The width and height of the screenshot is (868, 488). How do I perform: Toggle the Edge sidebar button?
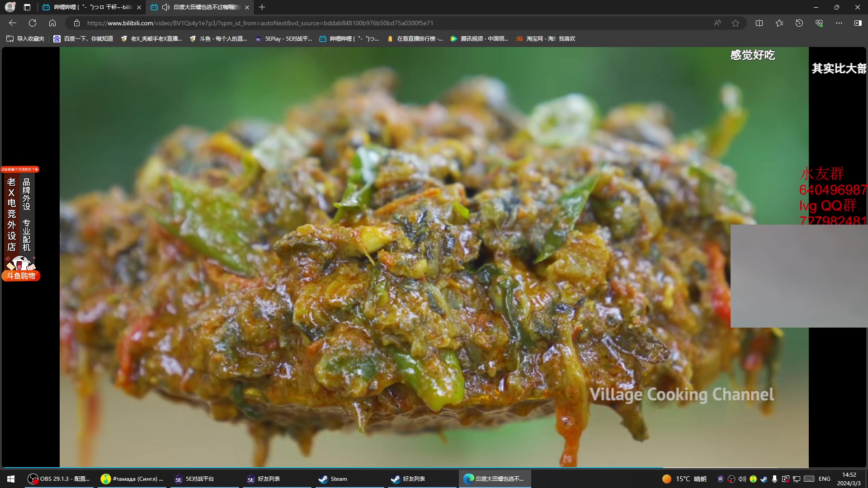[x=858, y=23]
